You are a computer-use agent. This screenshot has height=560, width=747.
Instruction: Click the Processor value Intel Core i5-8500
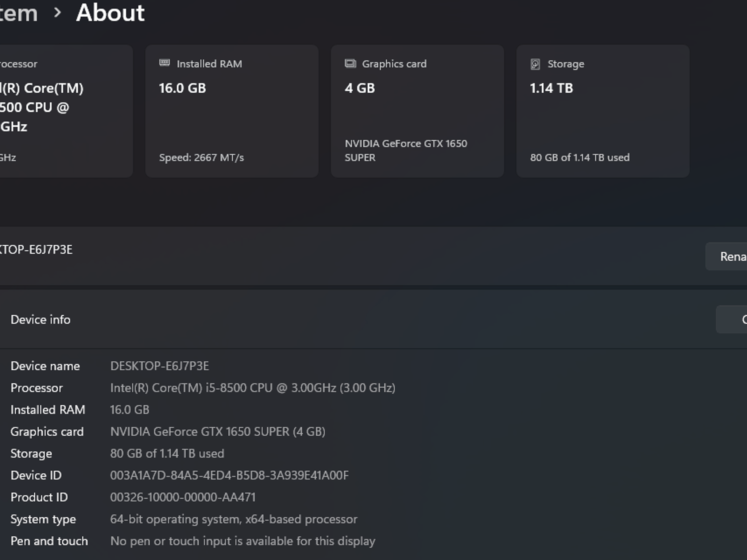point(253,388)
